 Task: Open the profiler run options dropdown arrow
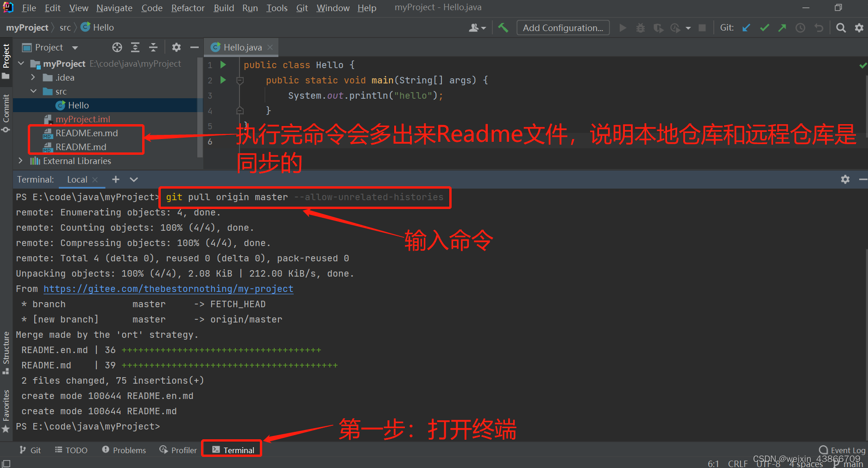click(688, 28)
